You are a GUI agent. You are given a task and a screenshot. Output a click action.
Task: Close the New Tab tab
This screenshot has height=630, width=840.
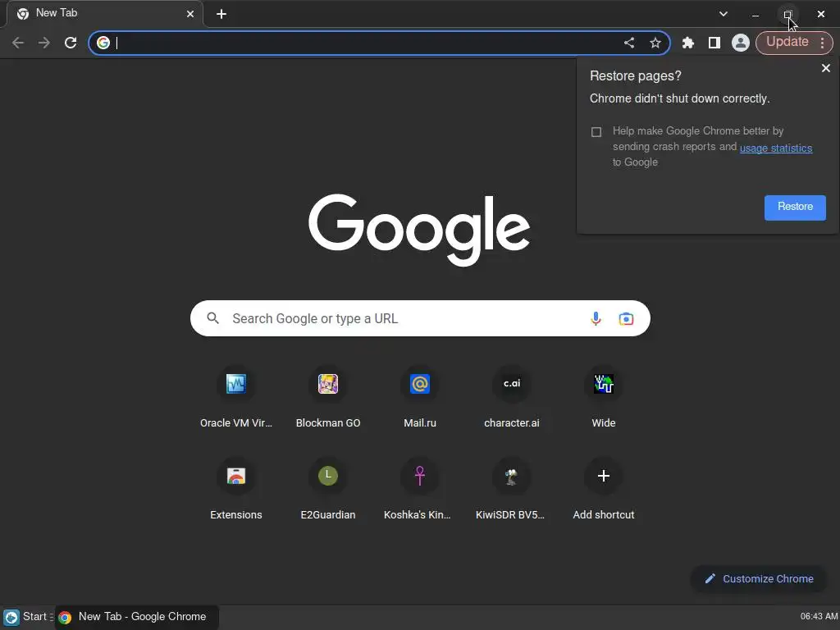pyautogui.click(x=190, y=15)
